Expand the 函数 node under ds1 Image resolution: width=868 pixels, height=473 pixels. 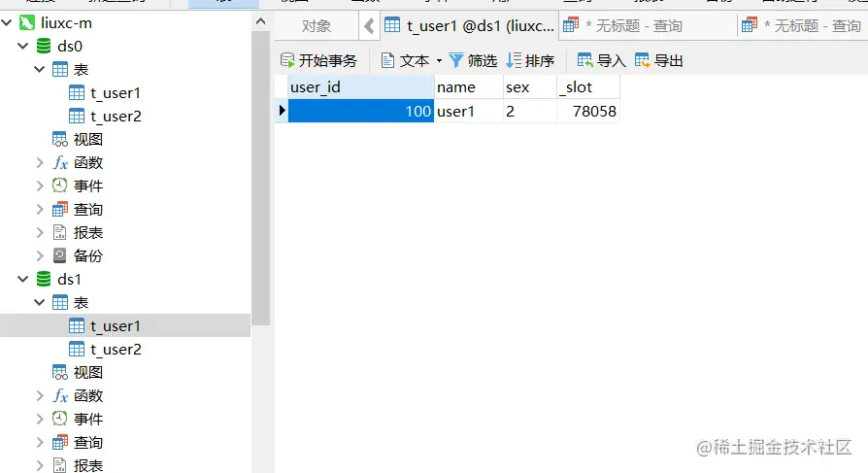[40, 396]
